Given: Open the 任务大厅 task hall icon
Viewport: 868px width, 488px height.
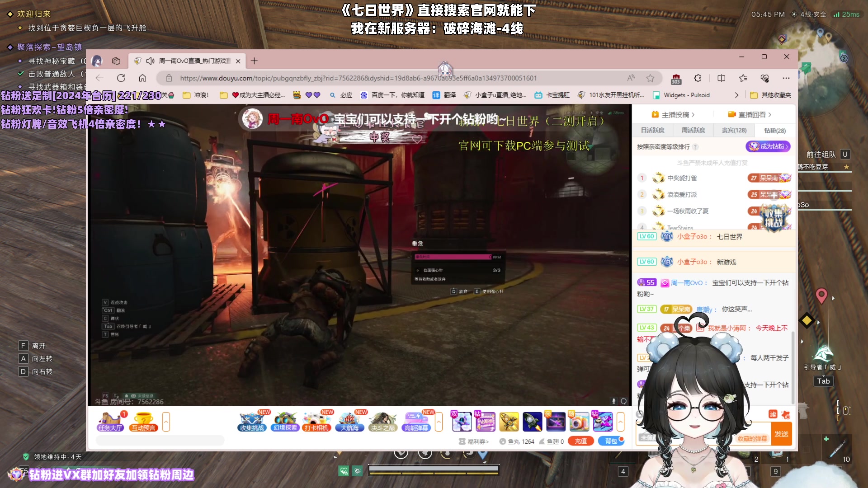Looking at the screenshot, I should click(x=110, y=421).
